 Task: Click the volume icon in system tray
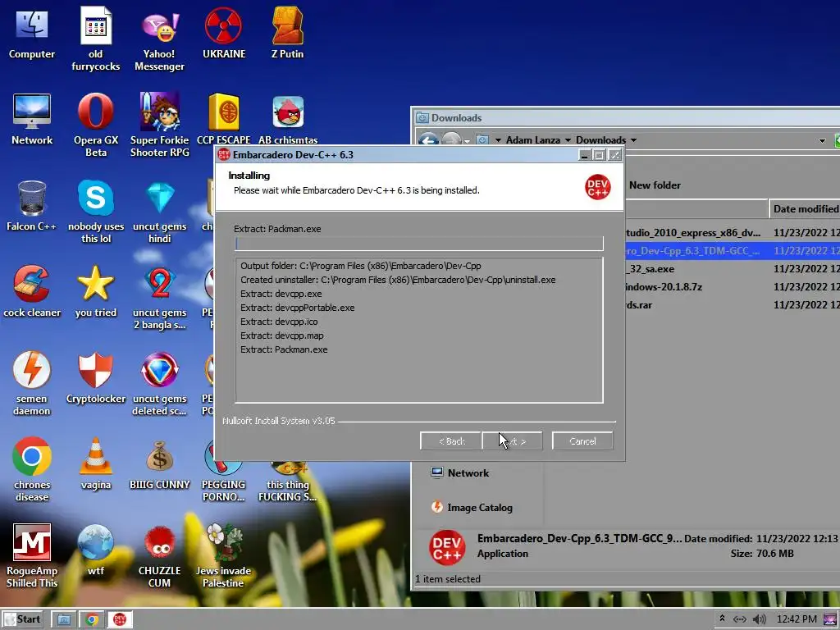(x=759, y=619)
